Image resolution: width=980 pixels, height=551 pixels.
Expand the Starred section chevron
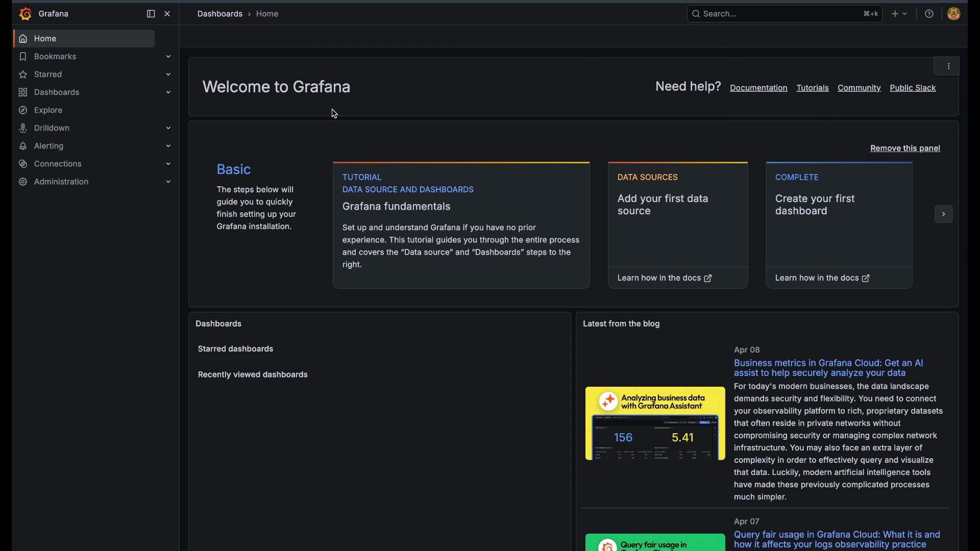[169, 75]
